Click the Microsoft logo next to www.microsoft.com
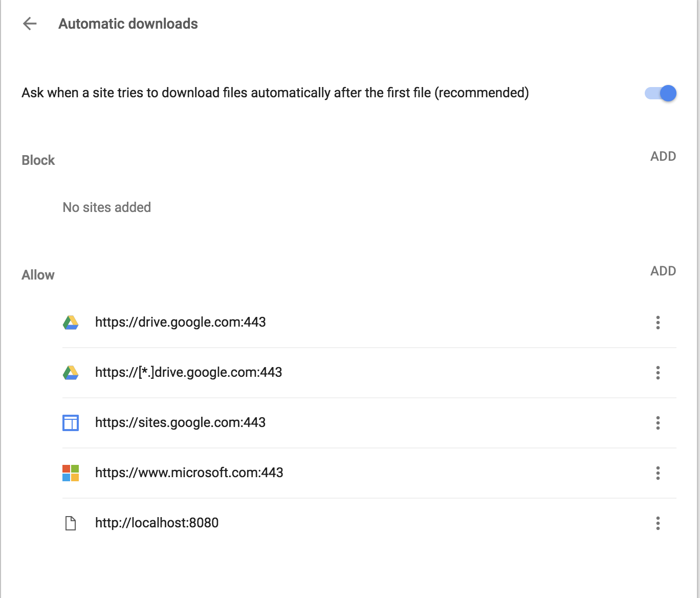700x598 pixels. 71,473
